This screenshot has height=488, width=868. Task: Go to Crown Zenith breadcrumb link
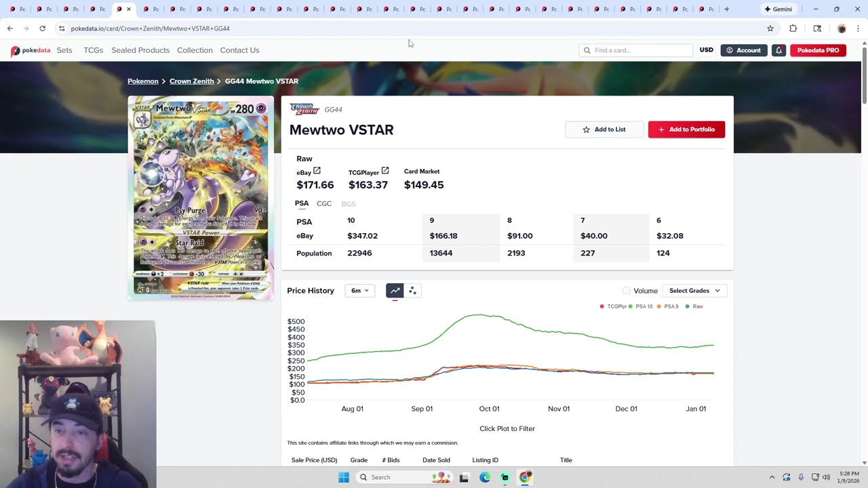[191, 81]
